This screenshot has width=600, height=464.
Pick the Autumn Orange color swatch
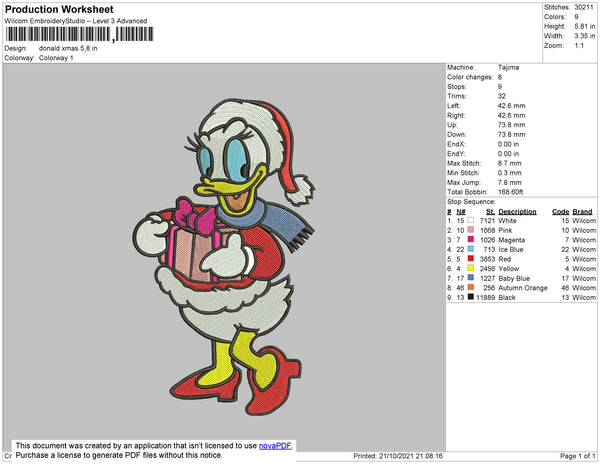pyautogui.click(x=471, y=287)
